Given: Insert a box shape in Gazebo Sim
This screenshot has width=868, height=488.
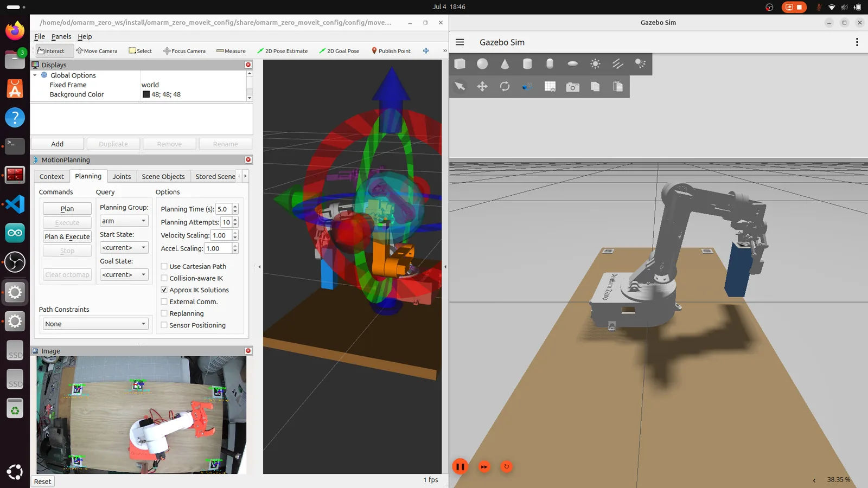Looking at the screenshot, I should [460, 64].
